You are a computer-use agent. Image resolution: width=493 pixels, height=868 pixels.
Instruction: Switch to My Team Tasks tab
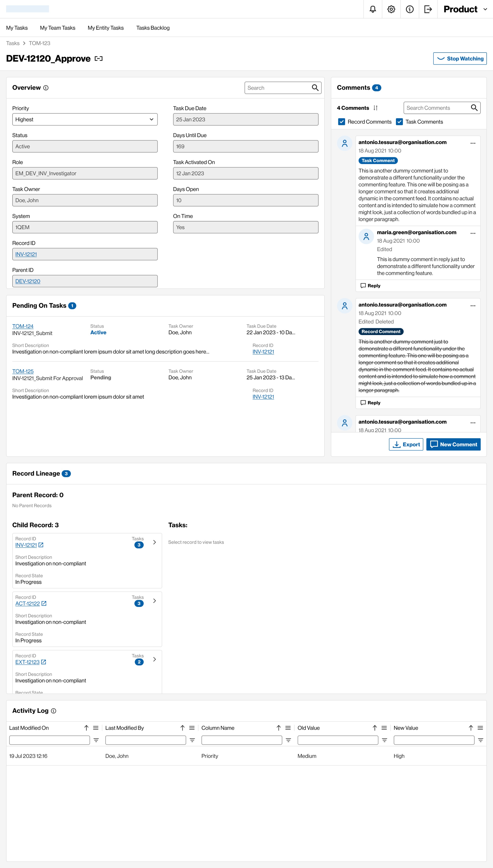pos(58,28)
